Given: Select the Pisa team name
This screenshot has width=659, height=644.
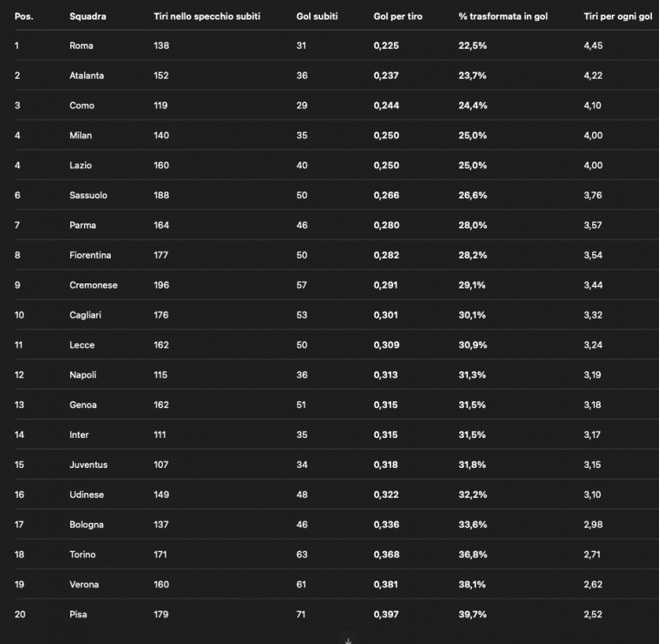Looking at the screenshot, I should [78, 614].
